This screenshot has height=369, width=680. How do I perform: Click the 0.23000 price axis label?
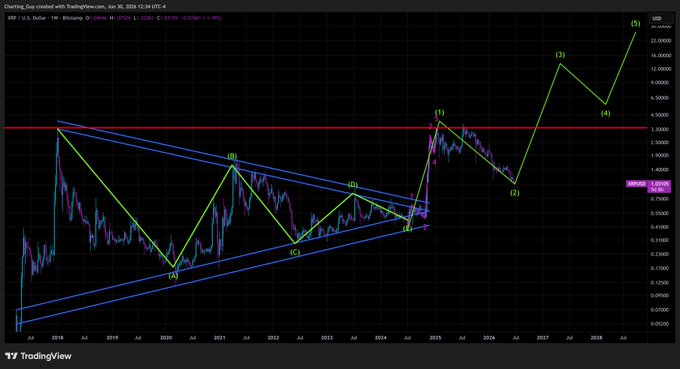click(x=660, y=254)
